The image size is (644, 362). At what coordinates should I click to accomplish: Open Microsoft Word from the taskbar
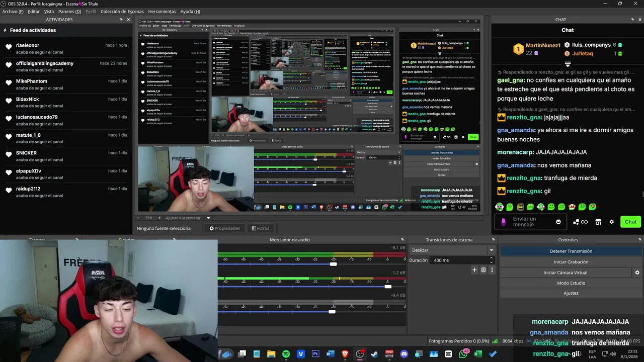coord(330,354)
